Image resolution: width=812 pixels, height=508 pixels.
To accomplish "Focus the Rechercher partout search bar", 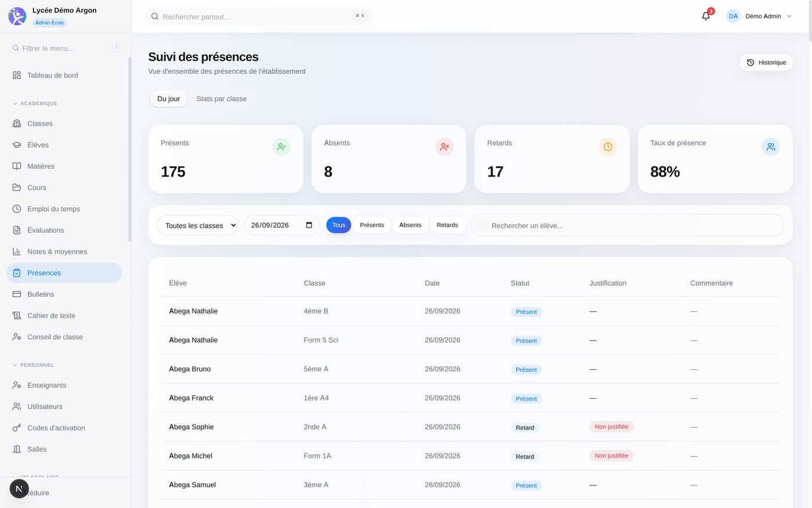I will tap(258, 16).
